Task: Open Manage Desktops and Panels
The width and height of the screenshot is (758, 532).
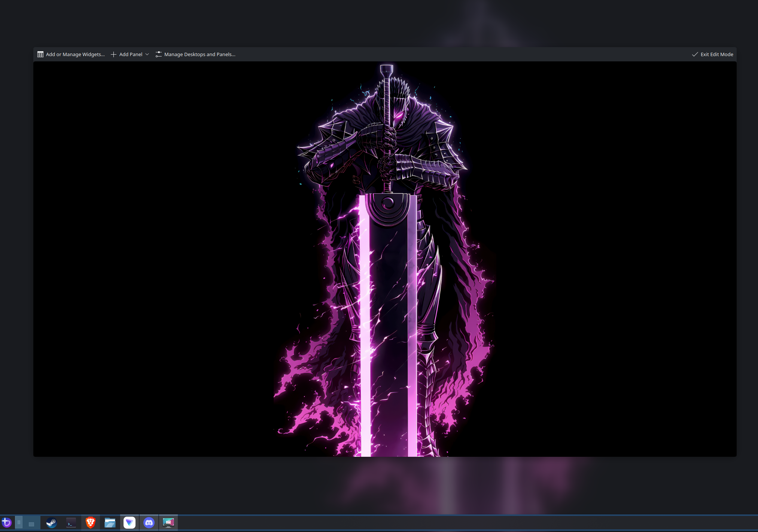Action: pos(200,54)
